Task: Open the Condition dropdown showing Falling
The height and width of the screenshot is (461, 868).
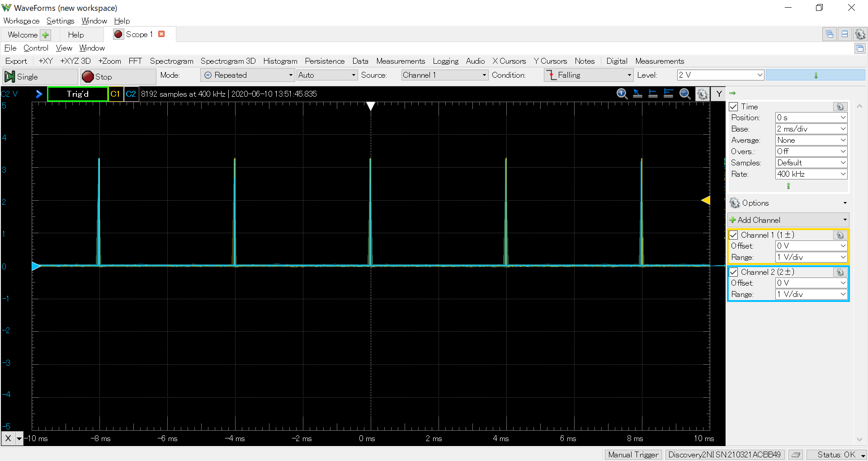Action: click(588, 75)
